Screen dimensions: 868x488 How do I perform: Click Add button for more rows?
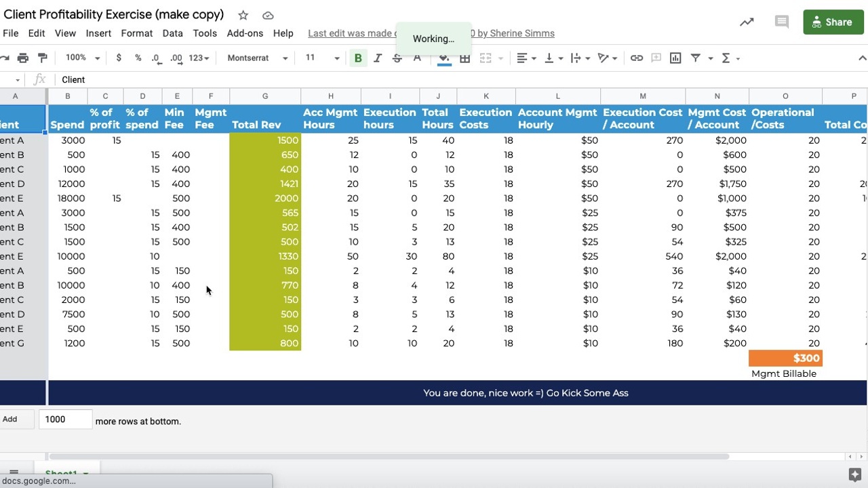tap(10, 420)
